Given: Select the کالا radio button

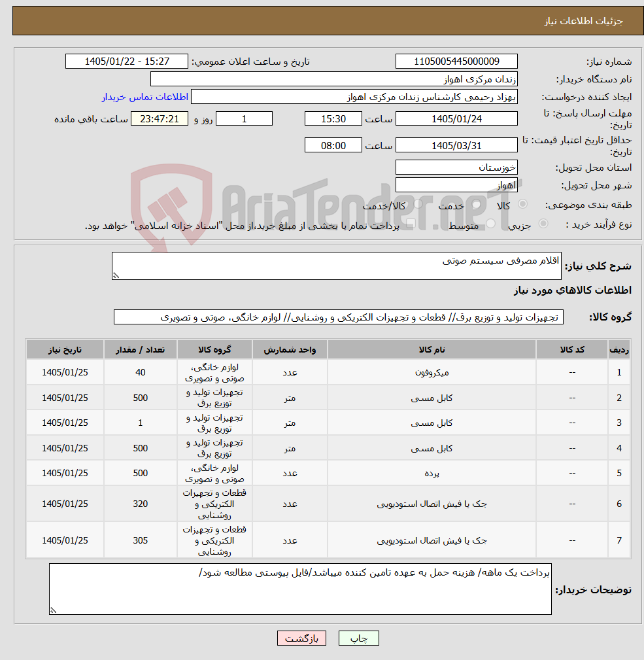Looking at the screenshot, I should point(523,204).
